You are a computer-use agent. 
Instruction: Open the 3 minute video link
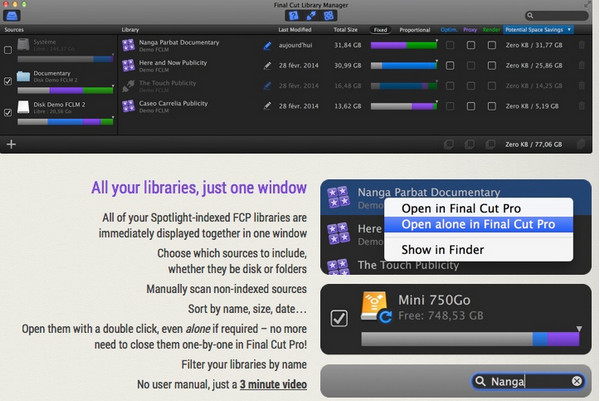[273, 384]
